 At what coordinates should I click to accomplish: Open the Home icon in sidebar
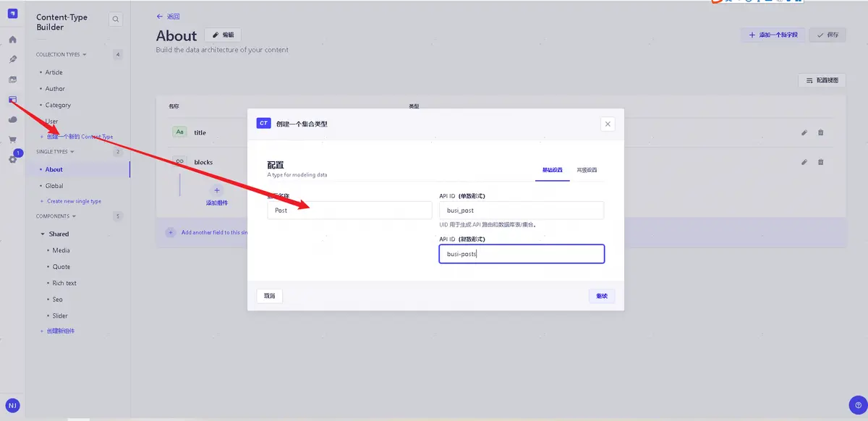tap(12, 39)
